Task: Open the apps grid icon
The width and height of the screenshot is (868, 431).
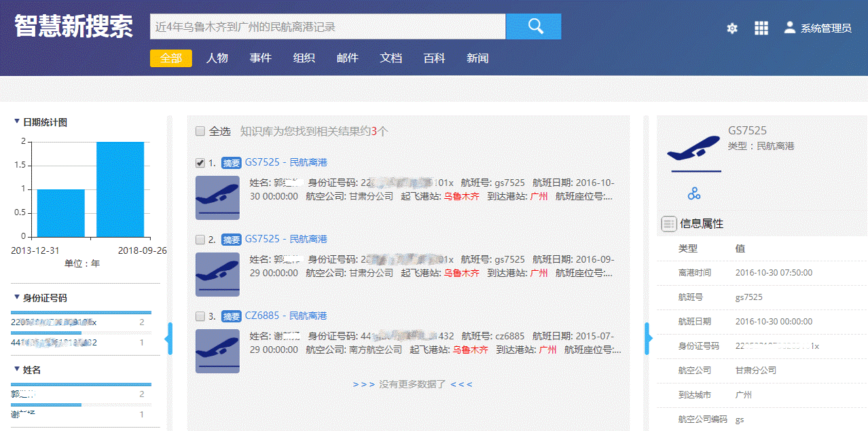Action: [x=761, y=28]
